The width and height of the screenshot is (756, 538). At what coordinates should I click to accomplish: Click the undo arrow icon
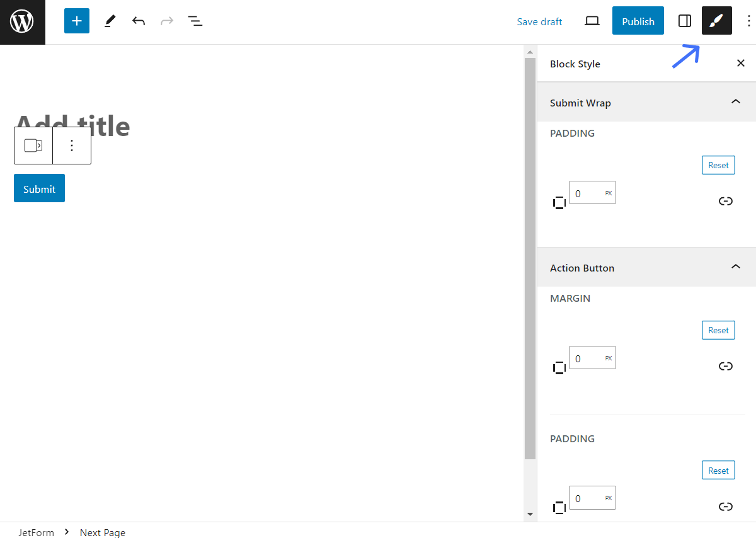click(x=139, y=21)
